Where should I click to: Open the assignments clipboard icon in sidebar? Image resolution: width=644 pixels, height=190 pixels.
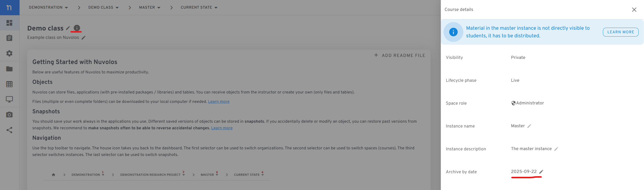click(x=9, y=38)
